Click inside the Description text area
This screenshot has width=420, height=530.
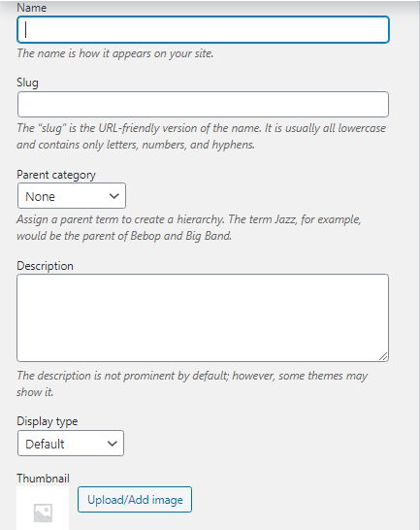tap(203, 317)
